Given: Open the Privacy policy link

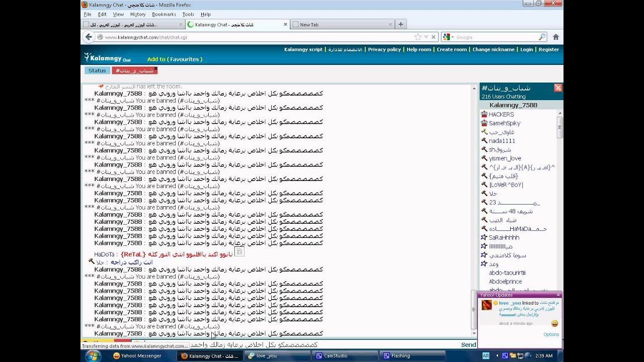Looking at the screenshot, I should point(384,49).
